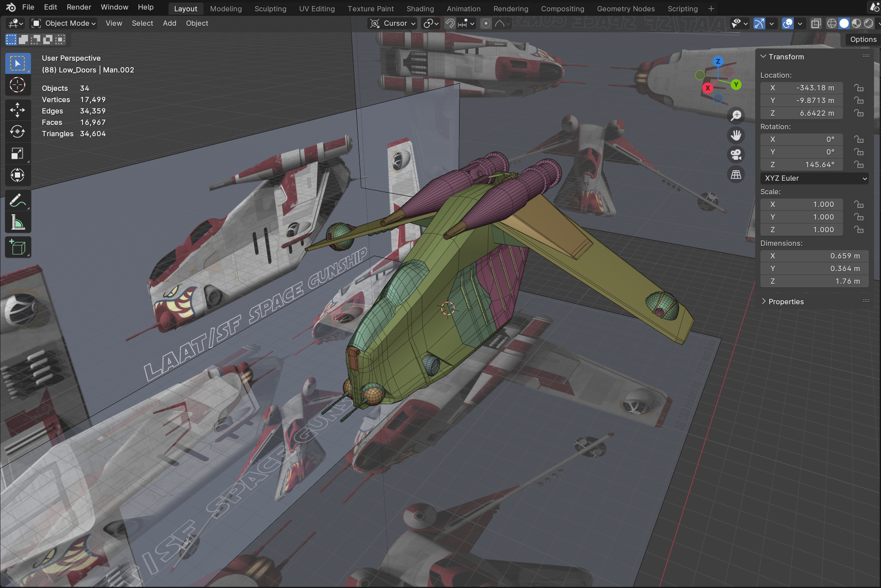The height and width of the screenshot is (588, 881).
Task: Open the Render menu
Action: click(79, 7)
